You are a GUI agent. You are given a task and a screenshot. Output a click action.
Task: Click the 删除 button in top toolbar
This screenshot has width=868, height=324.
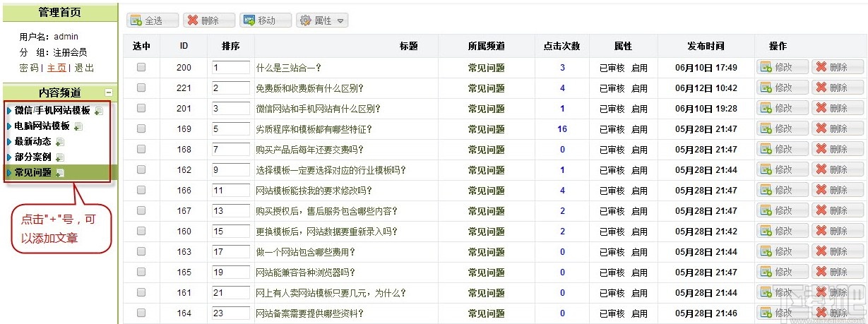click(209, 20)
